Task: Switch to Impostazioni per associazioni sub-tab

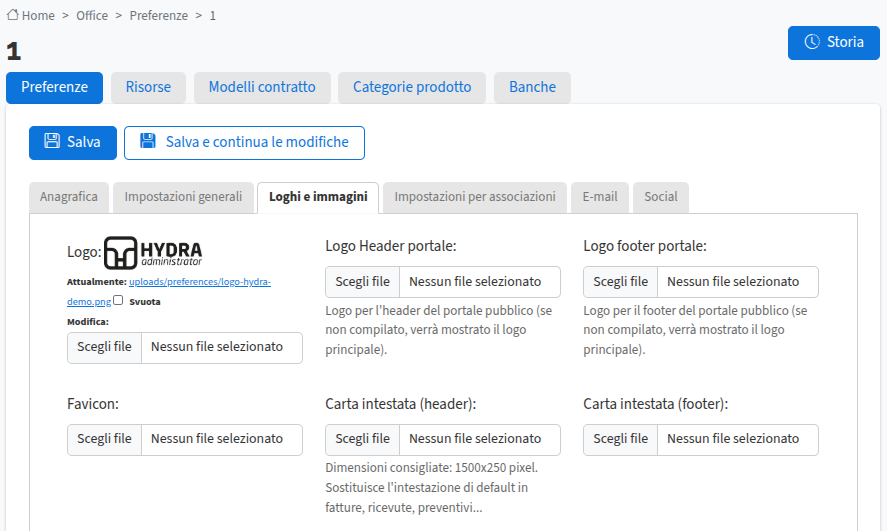Action: point(474,197)
